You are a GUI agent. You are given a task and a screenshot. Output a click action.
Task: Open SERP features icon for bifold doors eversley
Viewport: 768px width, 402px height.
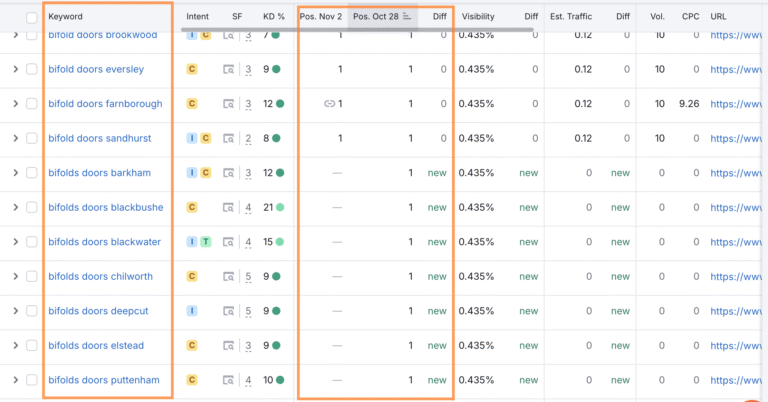click(230, 70)
